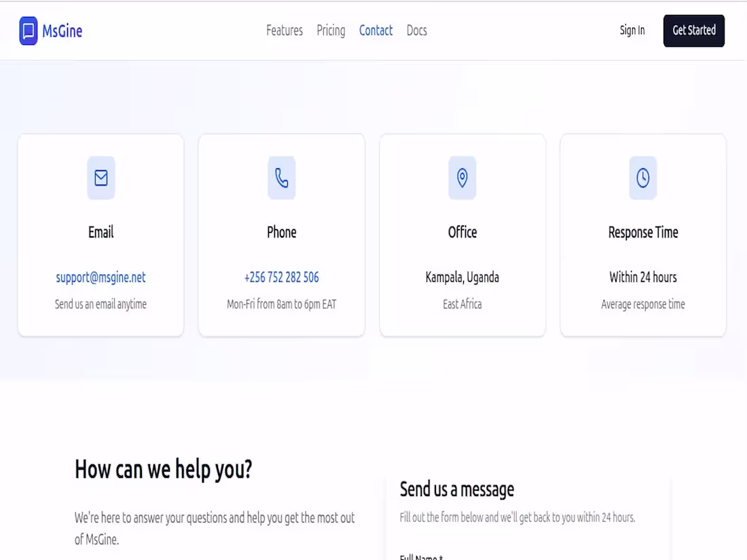Open the Features page
This screenshot has width=747, height=560.
coord(285,31)
